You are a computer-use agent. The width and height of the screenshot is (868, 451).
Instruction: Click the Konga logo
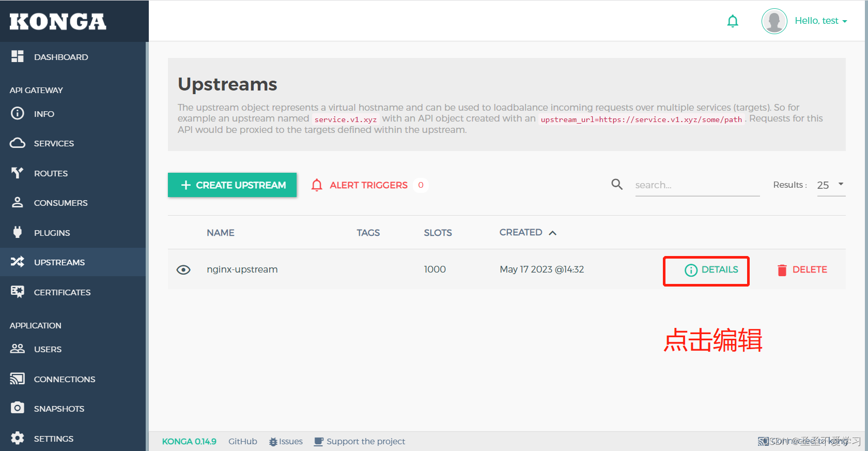point(58,22)
